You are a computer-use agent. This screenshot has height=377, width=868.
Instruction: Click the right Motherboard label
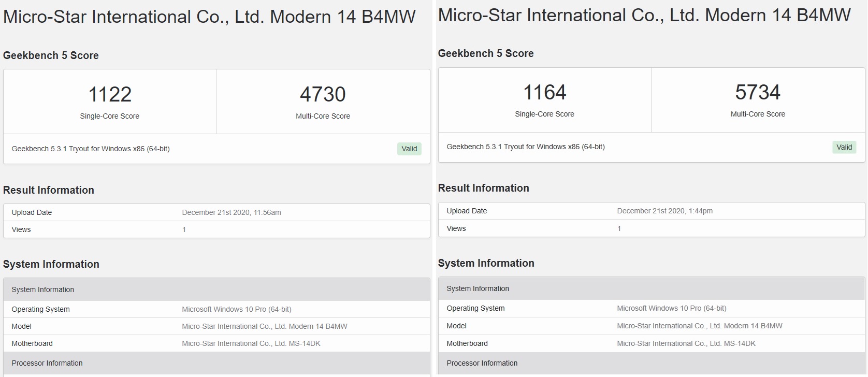[x=467, y=343]
